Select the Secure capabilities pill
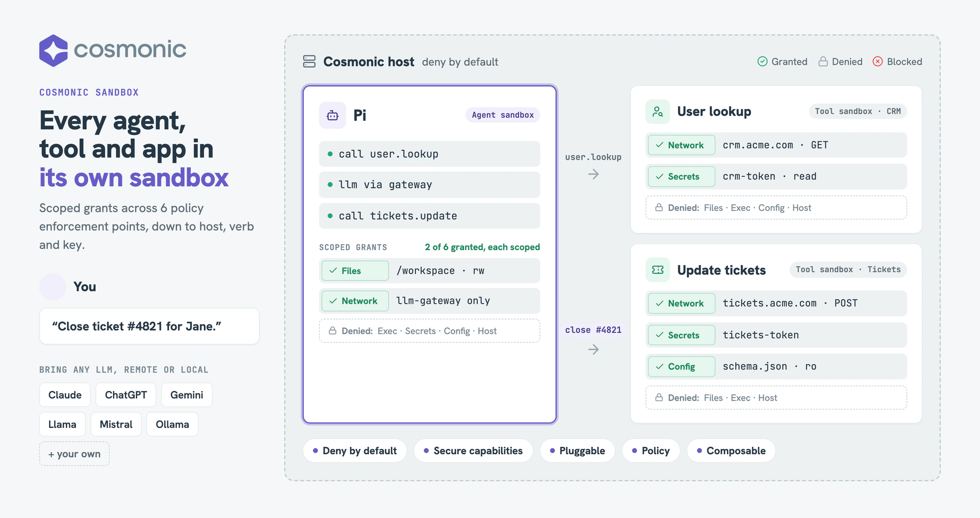 click(473, 451)
